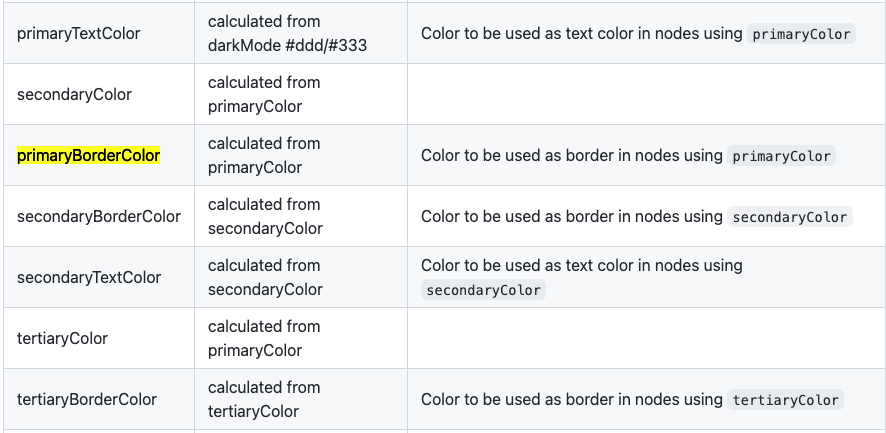Click the highlighted primaryBorderColor text
886x433 pixels.
pyautogui.click(x=89, y=155)
